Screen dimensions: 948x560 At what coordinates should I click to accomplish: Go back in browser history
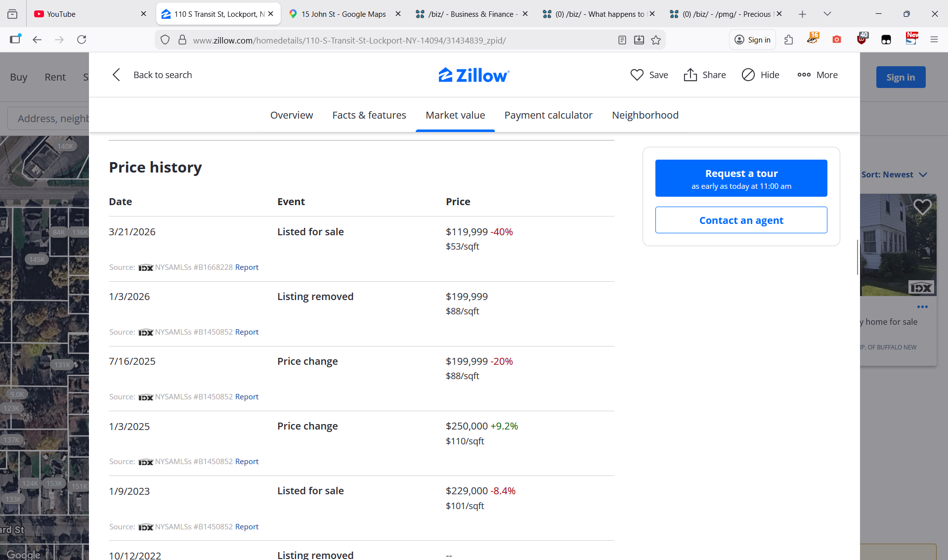[x=37, y=40]
